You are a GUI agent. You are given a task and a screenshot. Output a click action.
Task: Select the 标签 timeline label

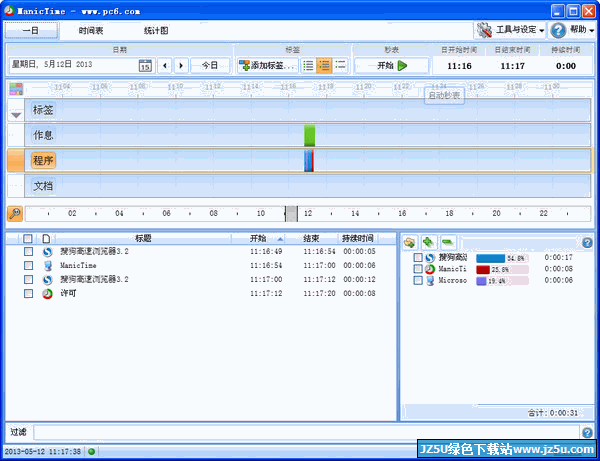(x=43, y=110)
